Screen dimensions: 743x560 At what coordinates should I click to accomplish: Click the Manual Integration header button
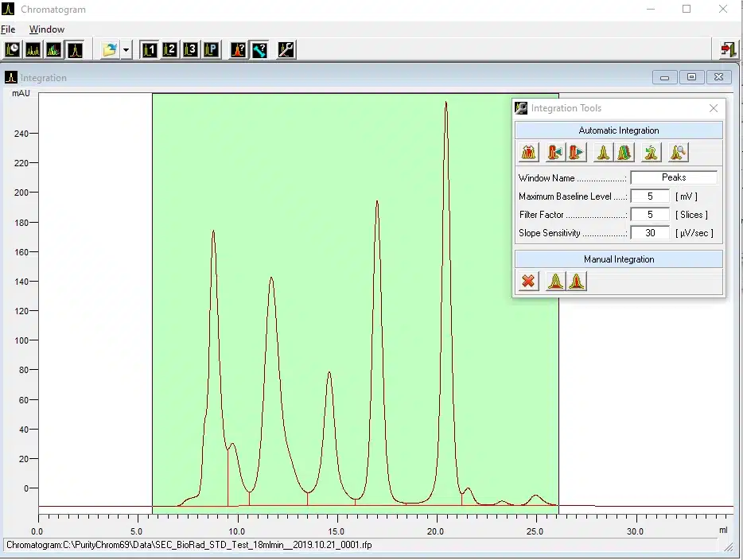click(x=618, y=259)
